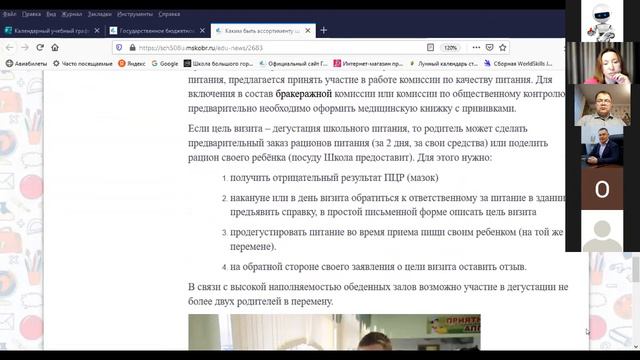Close the Календарный учебный график tab
Image resolution: width=640 pixels, height=360 pixels.
pyautogui.click(x=97, y=31)
